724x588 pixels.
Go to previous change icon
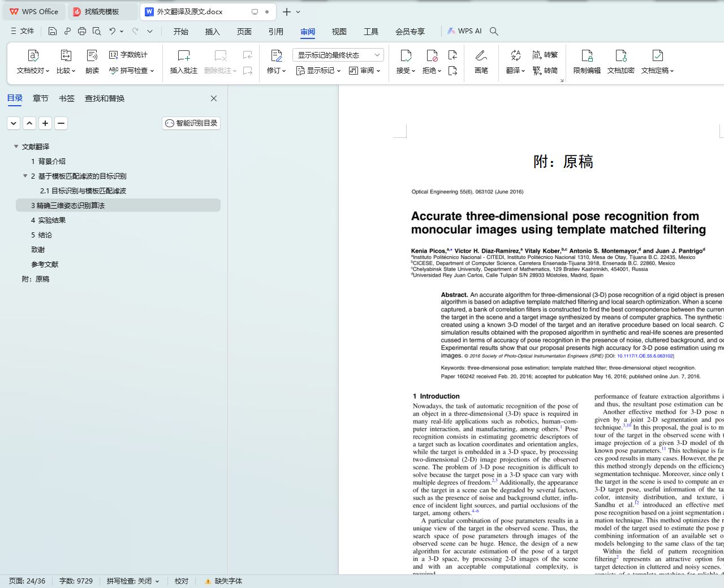point(453,55)
